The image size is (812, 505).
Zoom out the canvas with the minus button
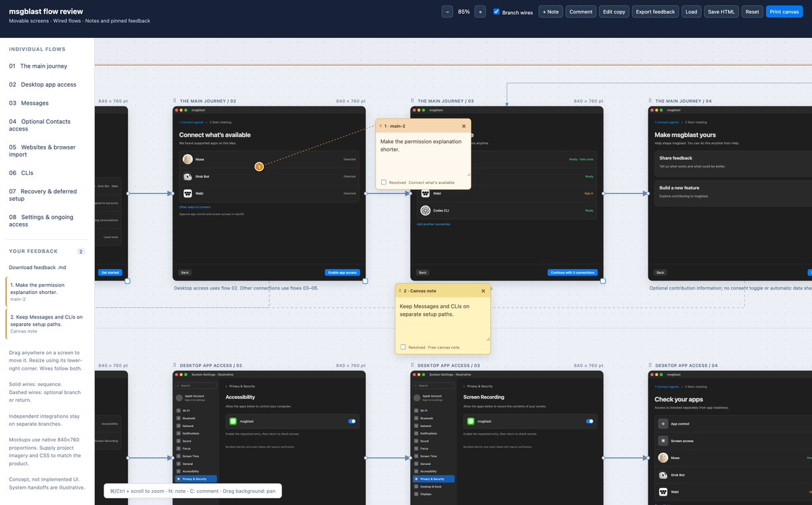point(447,11)
